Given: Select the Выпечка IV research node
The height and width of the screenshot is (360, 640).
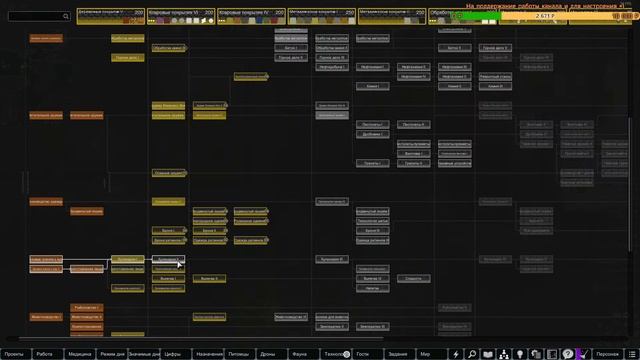Looking at the screenshot, I should [x=373, y=278].
